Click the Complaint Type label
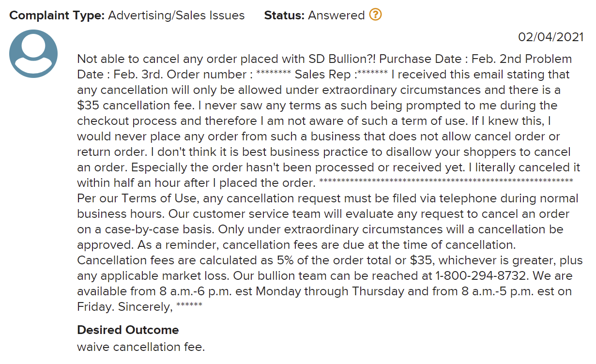Image resolution: width=596 pixels, height=364 pixels. pyautogui.click(x=57, y=15)
